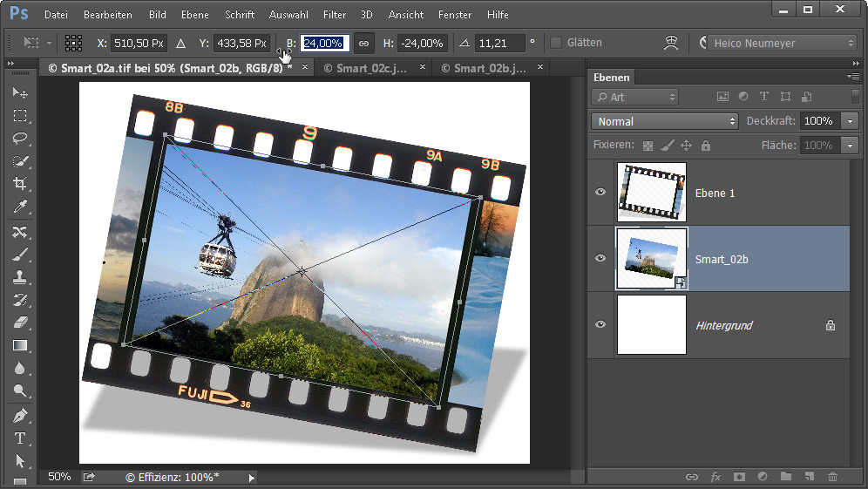
Task: Enable the Glätten checkbox
Action: pos(556,43)
